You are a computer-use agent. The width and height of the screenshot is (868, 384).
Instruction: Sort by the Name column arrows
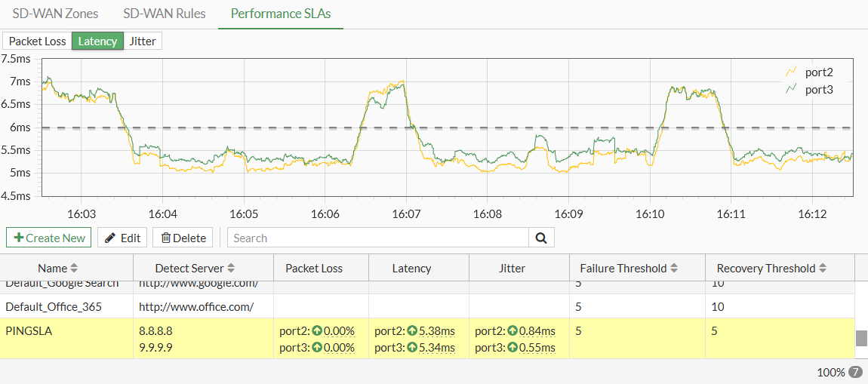(74, 269)
